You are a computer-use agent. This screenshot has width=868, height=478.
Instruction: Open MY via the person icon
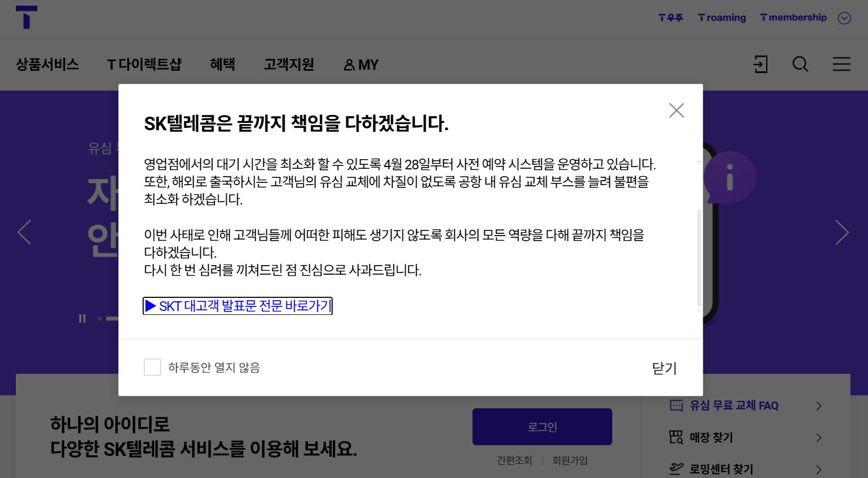(360, 65)
